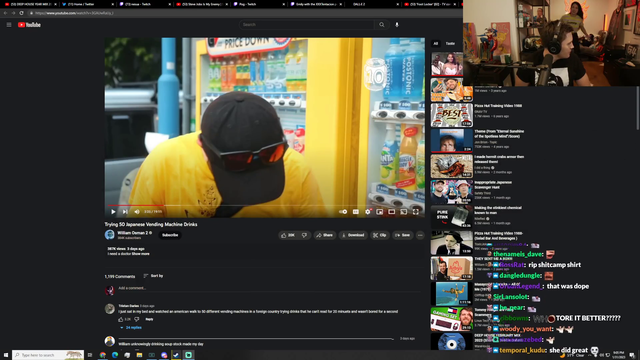Focus the Add a comment field
The height and width of the screenshot is (360, 640).
(x=269, y=288)
